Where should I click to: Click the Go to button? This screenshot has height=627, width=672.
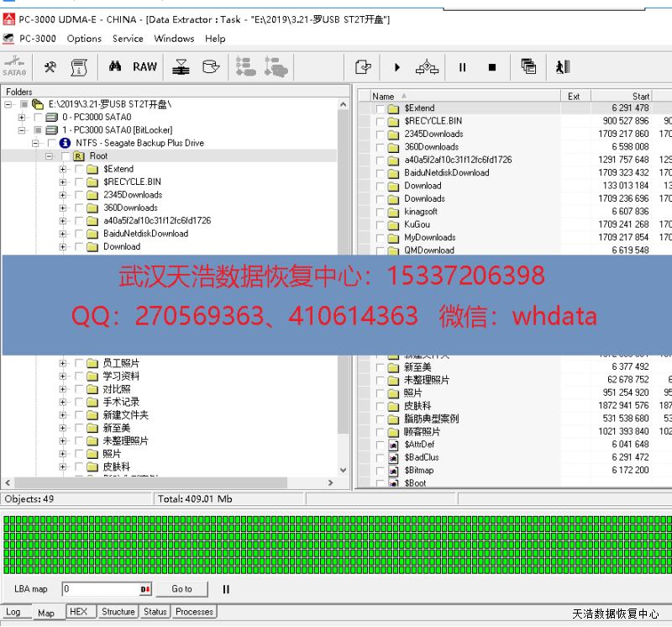[x=181, y=589]
